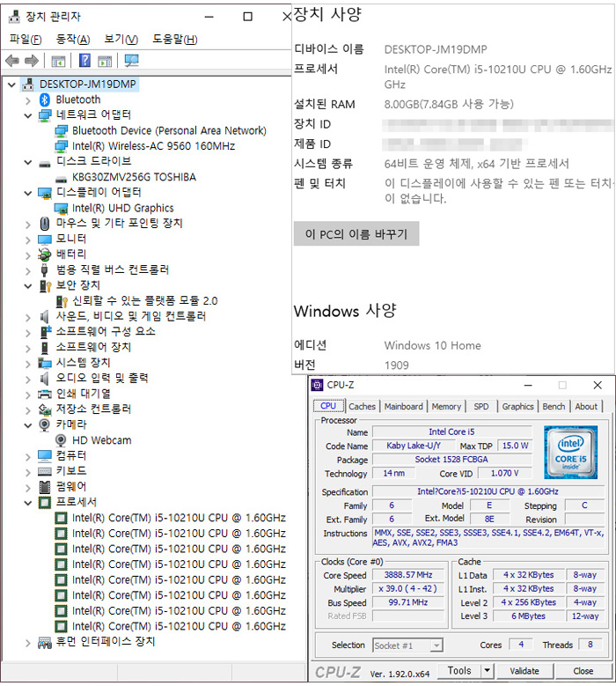The width and height of the screenshot is (616, 686).
Task: Open the 보기(V) menu
Action: pos(121,40)
